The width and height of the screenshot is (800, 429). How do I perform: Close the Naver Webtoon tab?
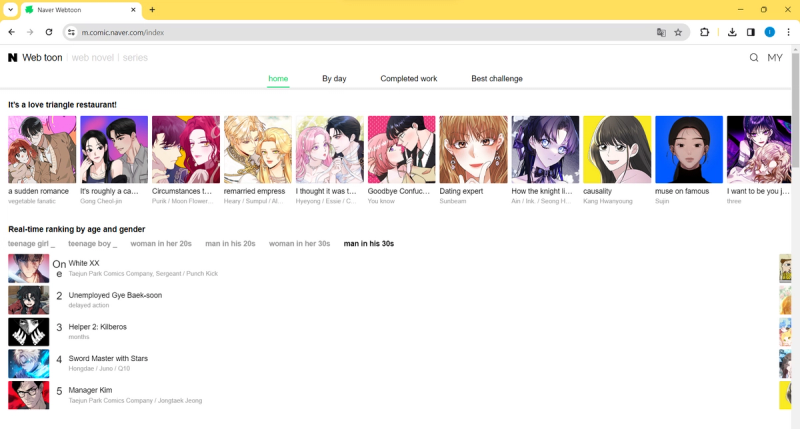[x=133, y=10]
